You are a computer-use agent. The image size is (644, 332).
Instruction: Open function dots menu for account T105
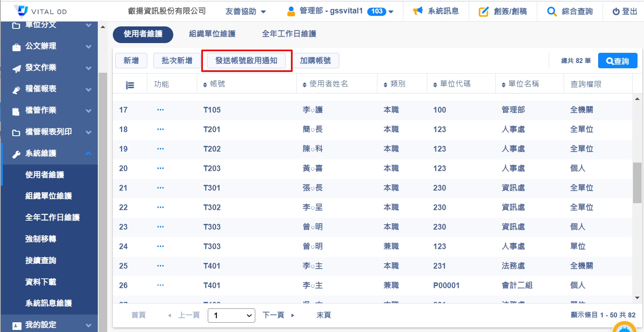[x=160, y=110]
